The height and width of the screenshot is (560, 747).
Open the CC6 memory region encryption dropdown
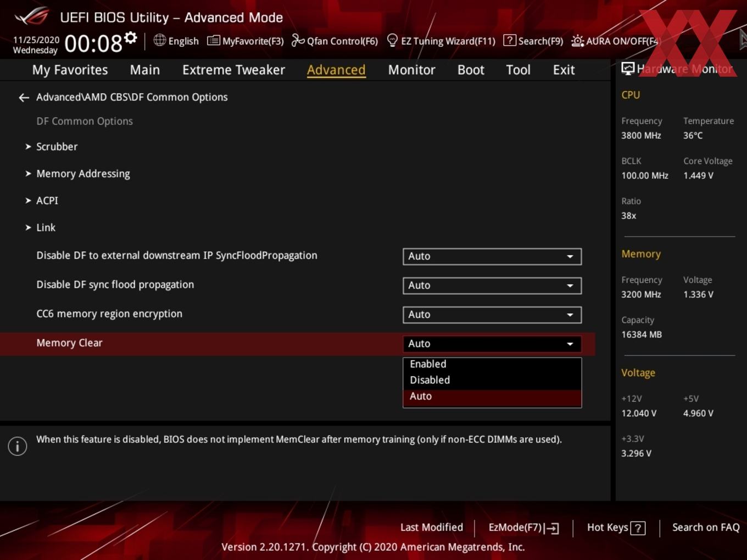(492, 315)
